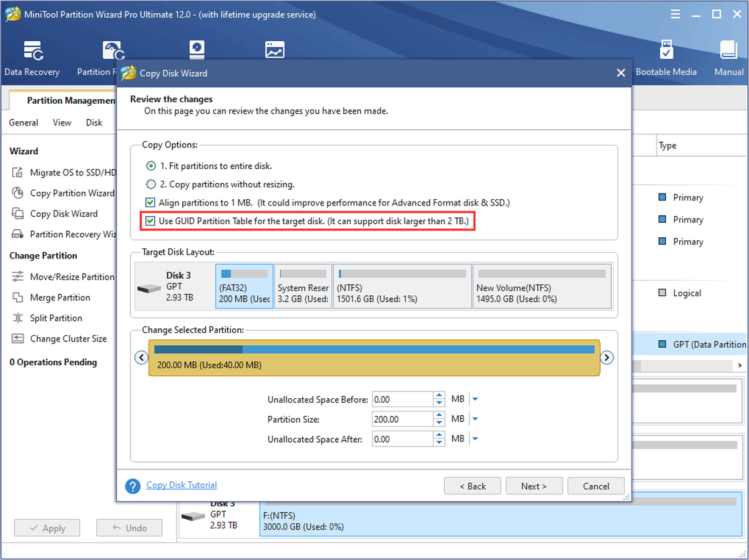The height and width of the screenshot is (560, 749).
Task: Click Unallocated Space Before spinner arrows
Action: click(x=439, y=400)
